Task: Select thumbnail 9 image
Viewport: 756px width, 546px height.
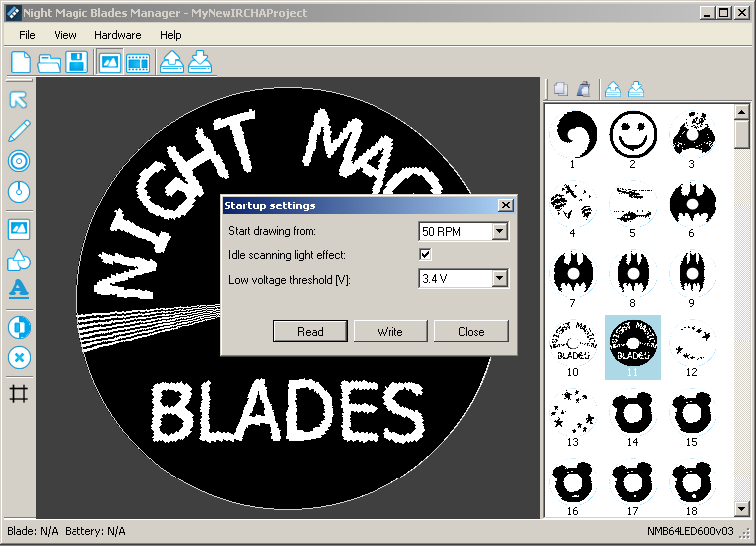Action: (691, 278)
